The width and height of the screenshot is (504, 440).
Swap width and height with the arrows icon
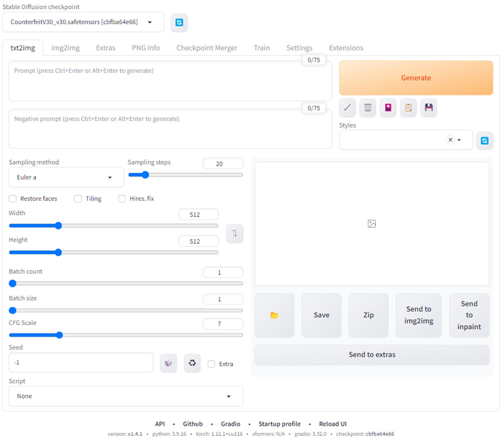pos(235,233)
